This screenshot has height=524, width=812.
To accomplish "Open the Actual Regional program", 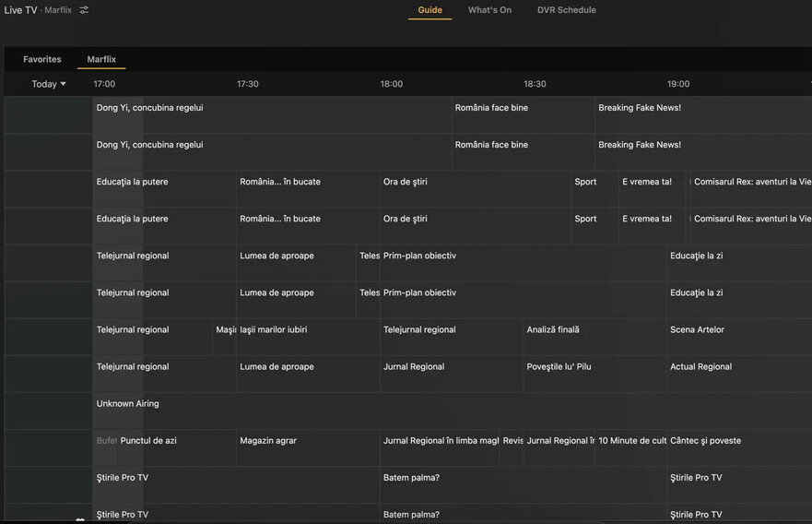I will [739, 374].
